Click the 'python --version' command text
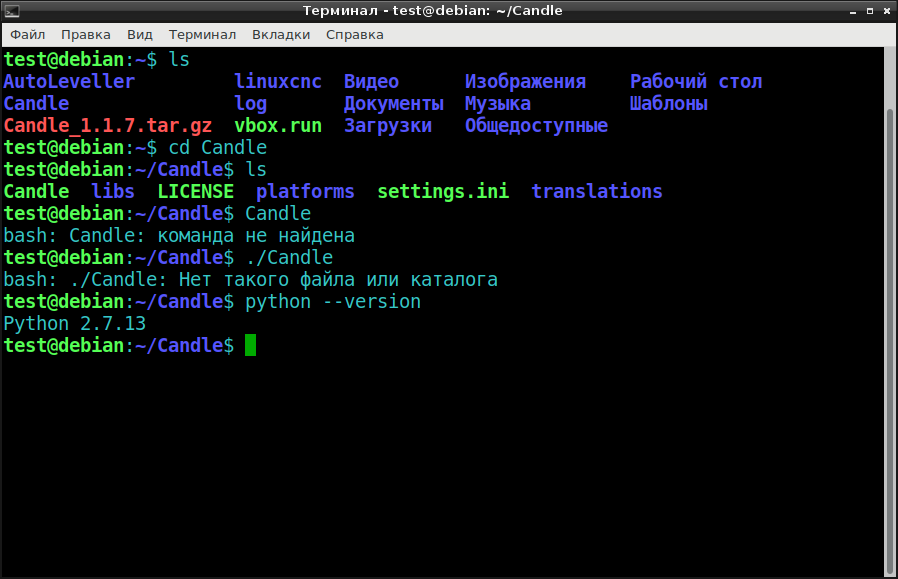This screenshot has height=579, width=898. [x=333, y=302]
